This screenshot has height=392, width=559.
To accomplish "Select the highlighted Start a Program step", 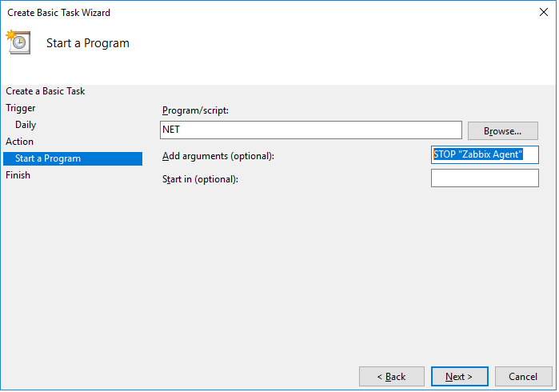I will point(73,158).
